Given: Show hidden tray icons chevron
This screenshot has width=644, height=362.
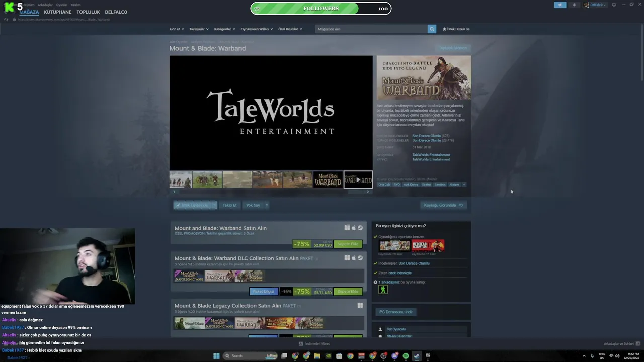Looking at the screenshot, I should [584, 356].
